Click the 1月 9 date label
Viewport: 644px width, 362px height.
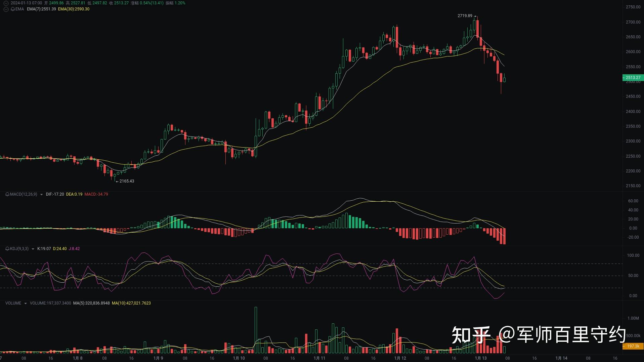coord(158,358)
